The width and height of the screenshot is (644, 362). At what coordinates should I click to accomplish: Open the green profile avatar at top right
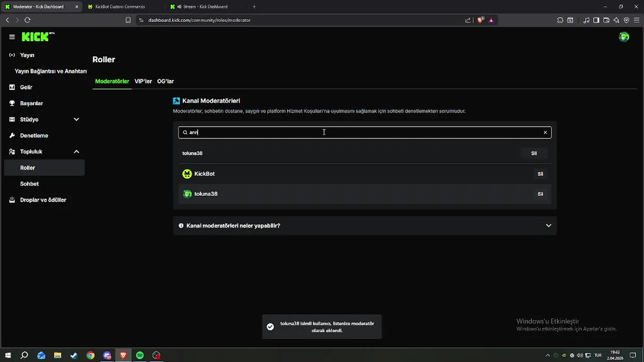pyautogui.click(x=624, y=37)
